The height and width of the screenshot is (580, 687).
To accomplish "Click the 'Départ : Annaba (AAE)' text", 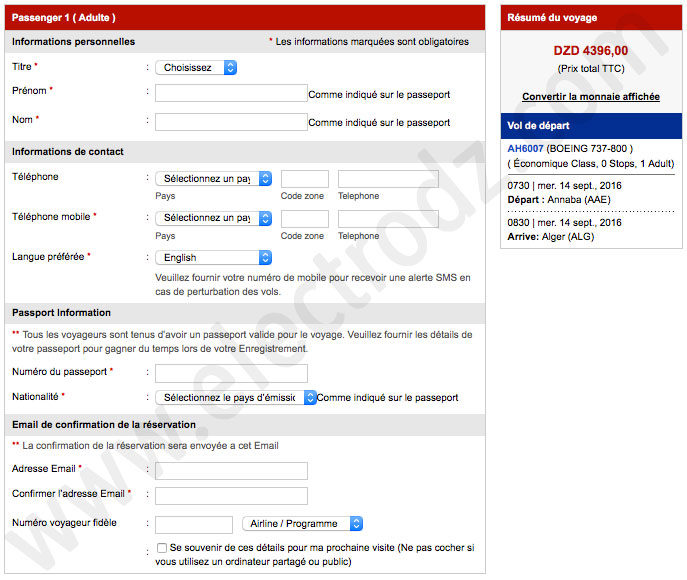I will 559,200.
